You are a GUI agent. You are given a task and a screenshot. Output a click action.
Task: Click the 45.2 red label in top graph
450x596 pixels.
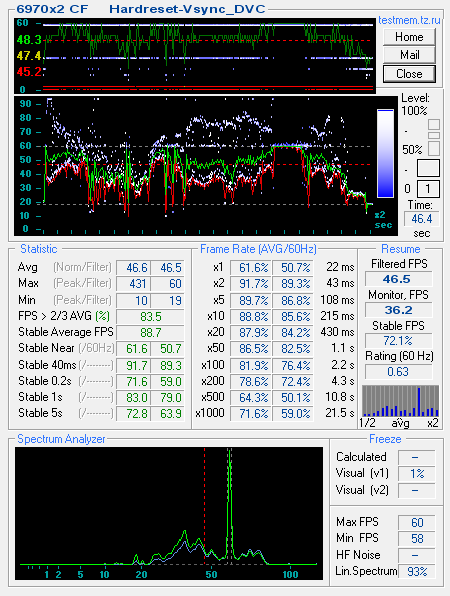point(29,71)
